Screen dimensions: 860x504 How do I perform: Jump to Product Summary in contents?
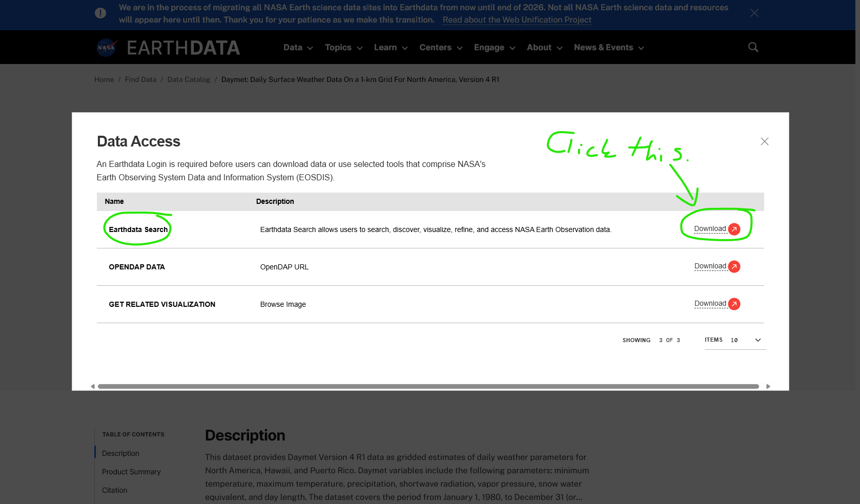pos(131,472)
